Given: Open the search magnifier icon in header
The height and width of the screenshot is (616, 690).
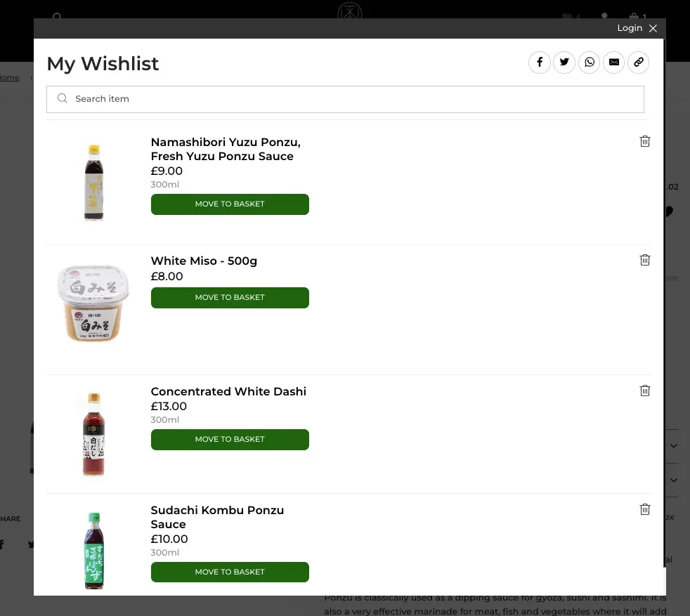Looking at the screenshot, I should click(57, 18).
